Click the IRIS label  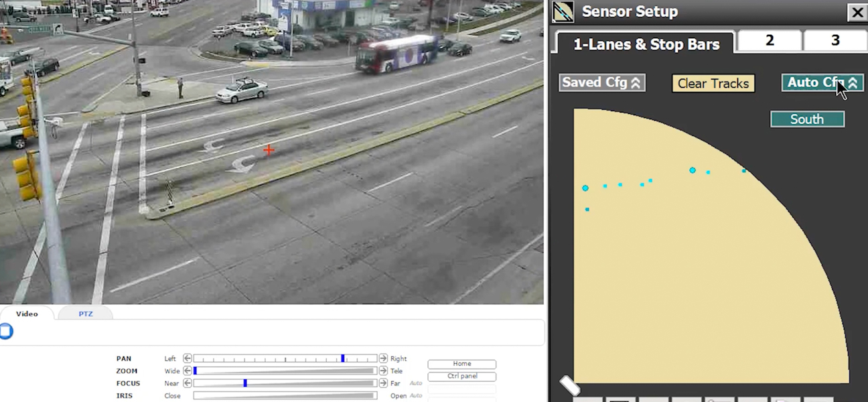pyautogui.click(x=124, y=395)
